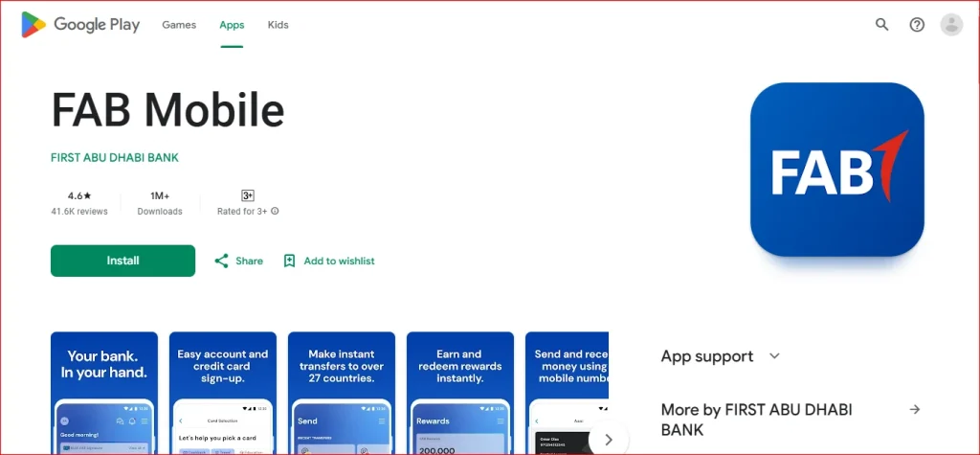Click the Share text link
This screenshot has width=980, height=455.
[250, 261]
